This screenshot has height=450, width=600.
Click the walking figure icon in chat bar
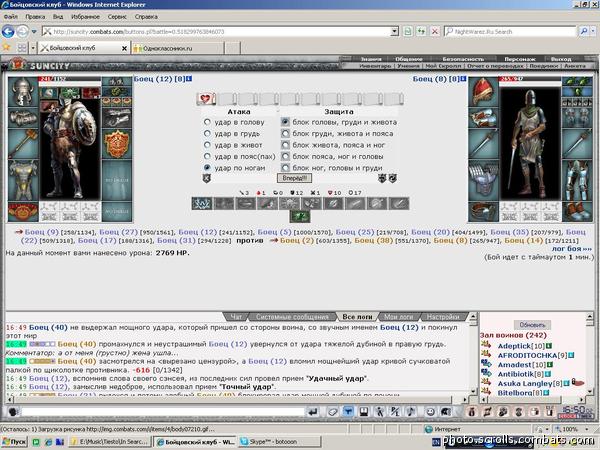[379, 412]
